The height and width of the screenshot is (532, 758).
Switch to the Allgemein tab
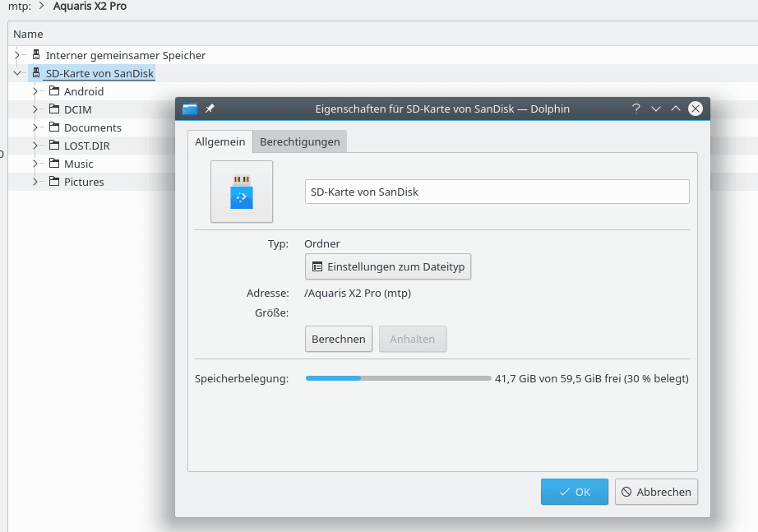(x=220, y=141)
